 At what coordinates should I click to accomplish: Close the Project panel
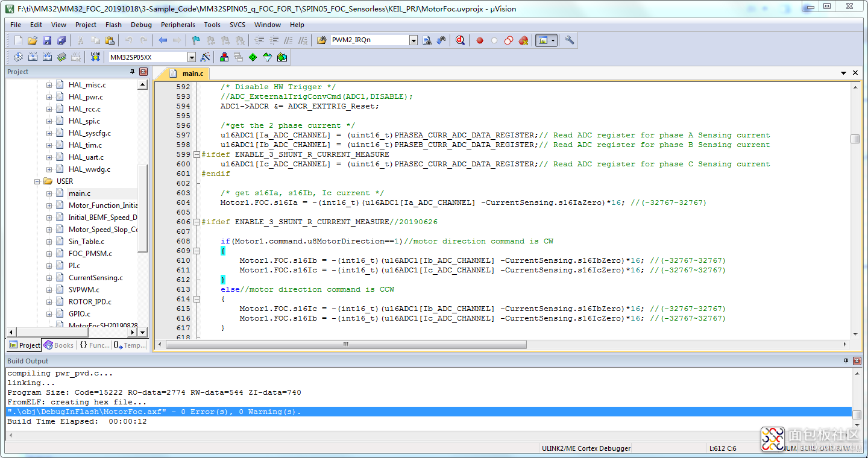143,72
